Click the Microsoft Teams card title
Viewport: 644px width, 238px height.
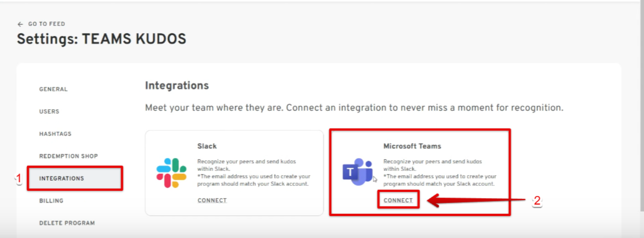click(412, 146)
